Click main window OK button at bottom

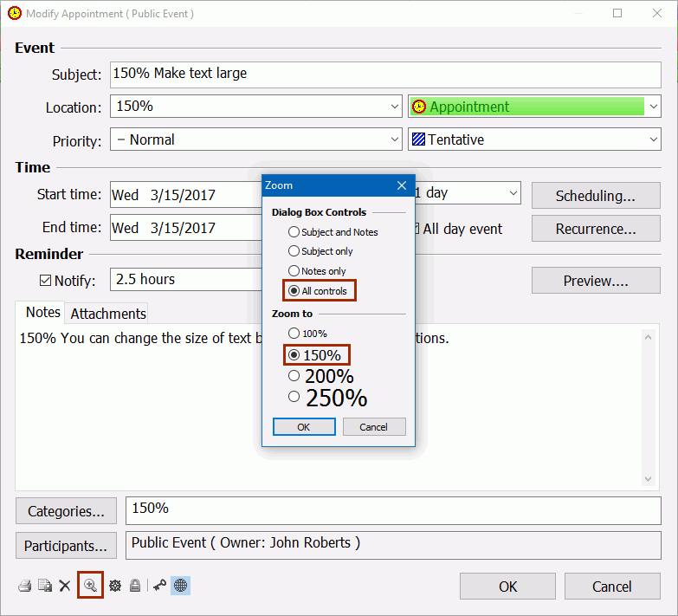(x=507, y=587)
